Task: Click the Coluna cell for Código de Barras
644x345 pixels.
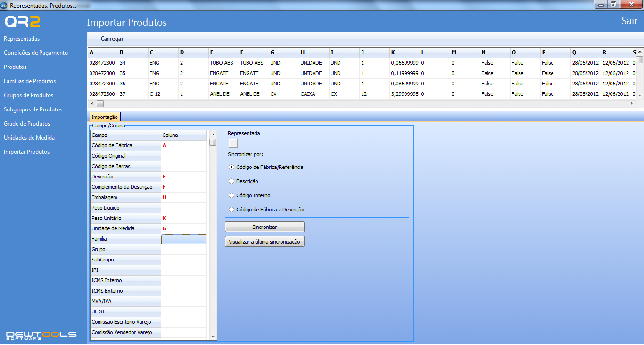Action: click(x=184, y=166)
